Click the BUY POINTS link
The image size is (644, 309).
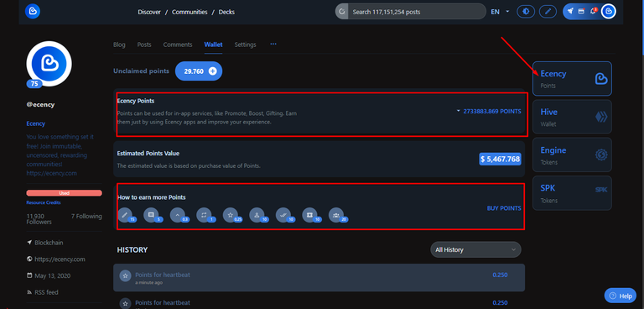[504, 208]
